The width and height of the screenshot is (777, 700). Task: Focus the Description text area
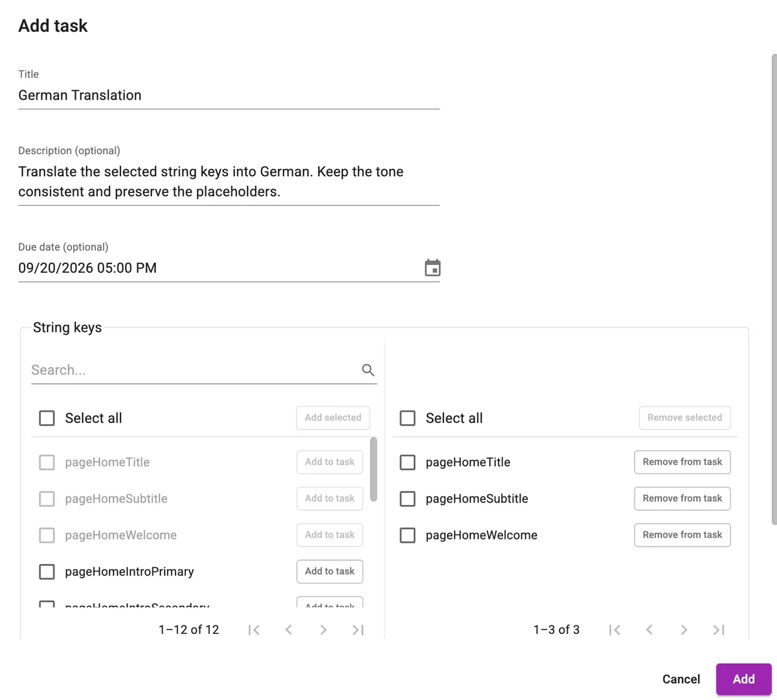coord(229,181)
